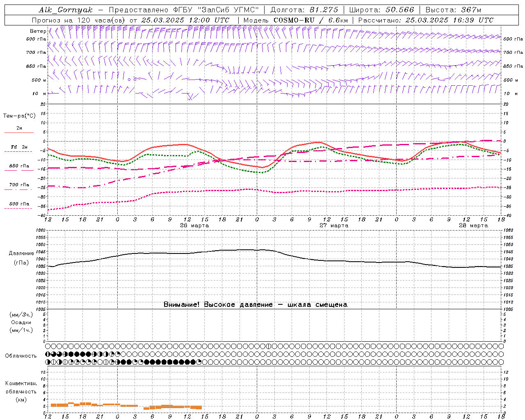Viewport: 525px width, 420px height.
Task: Click the forecast start date 25.03.2025 12:00 UTC
Action: point(185,20)
